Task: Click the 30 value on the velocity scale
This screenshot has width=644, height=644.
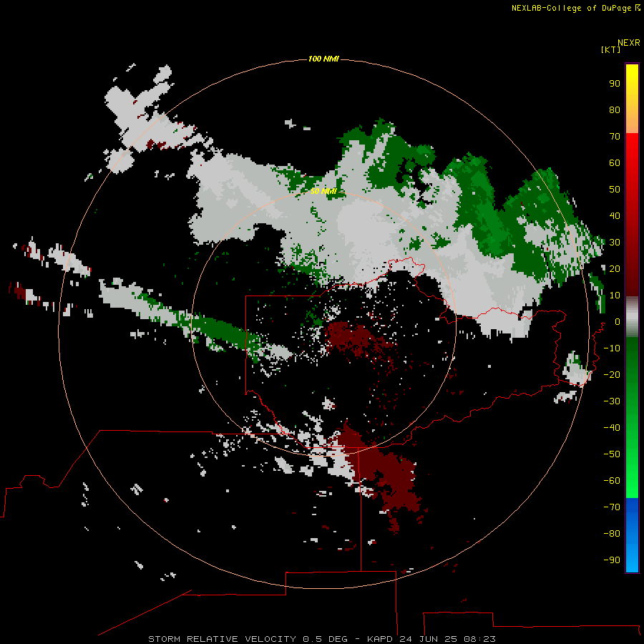Action: [615, 243]
